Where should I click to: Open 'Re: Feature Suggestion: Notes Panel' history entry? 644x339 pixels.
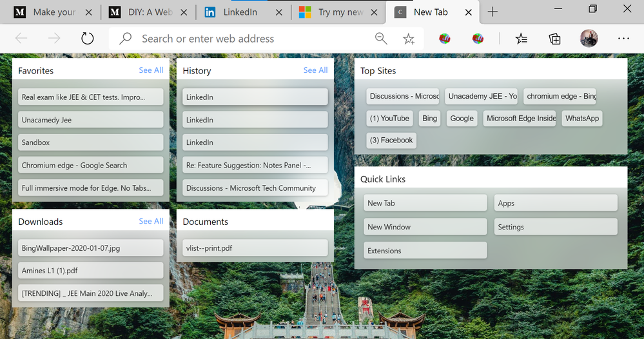(255, 165)
